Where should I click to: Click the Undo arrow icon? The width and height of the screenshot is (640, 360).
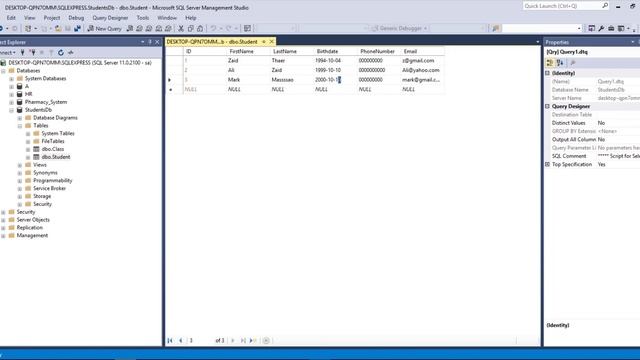click(x=213, y=28)
